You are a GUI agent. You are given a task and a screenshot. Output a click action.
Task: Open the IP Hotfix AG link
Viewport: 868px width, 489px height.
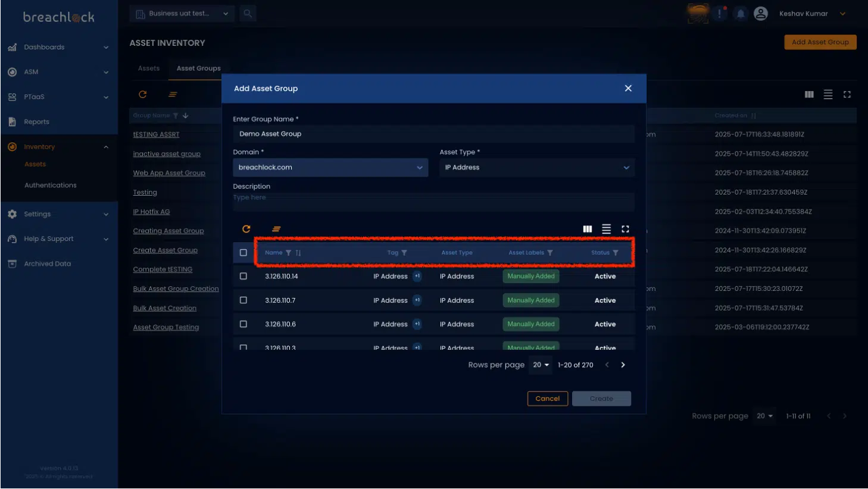(151, 212)
